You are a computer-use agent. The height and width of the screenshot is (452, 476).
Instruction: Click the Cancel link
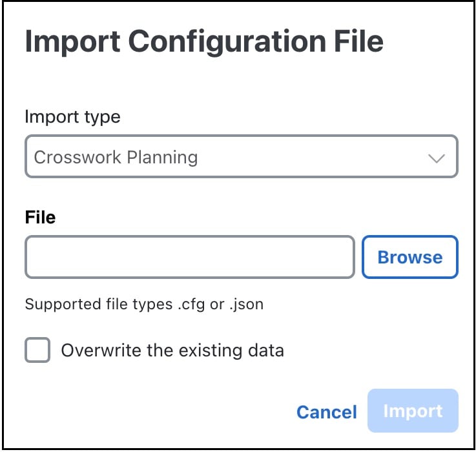(327, 412)
